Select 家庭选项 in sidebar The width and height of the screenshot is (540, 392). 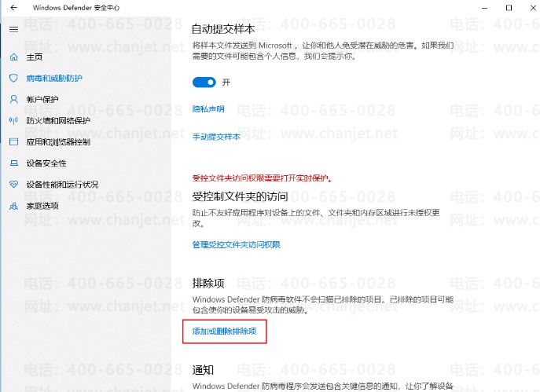(42, 206)
